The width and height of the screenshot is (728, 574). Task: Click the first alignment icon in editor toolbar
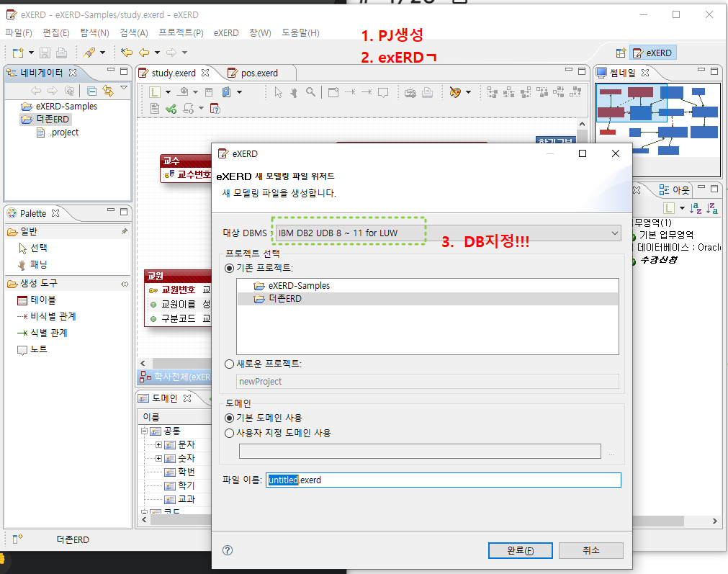tap(492, 92)
